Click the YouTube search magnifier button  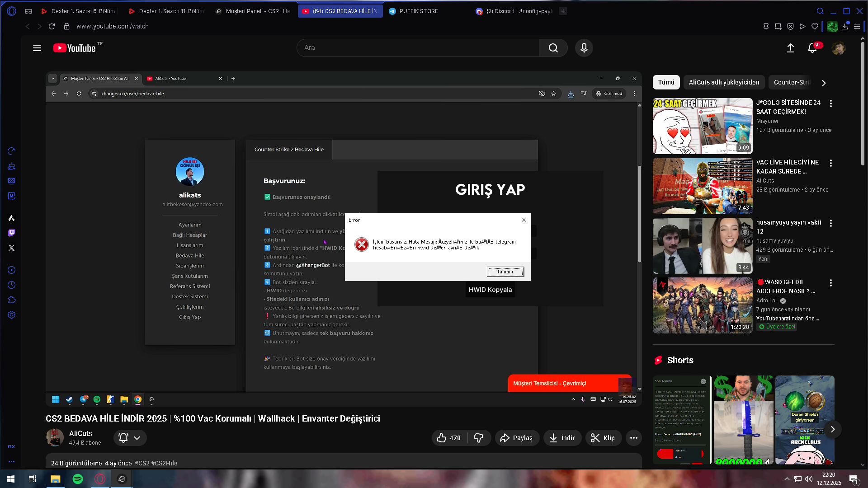click(553, 48)
